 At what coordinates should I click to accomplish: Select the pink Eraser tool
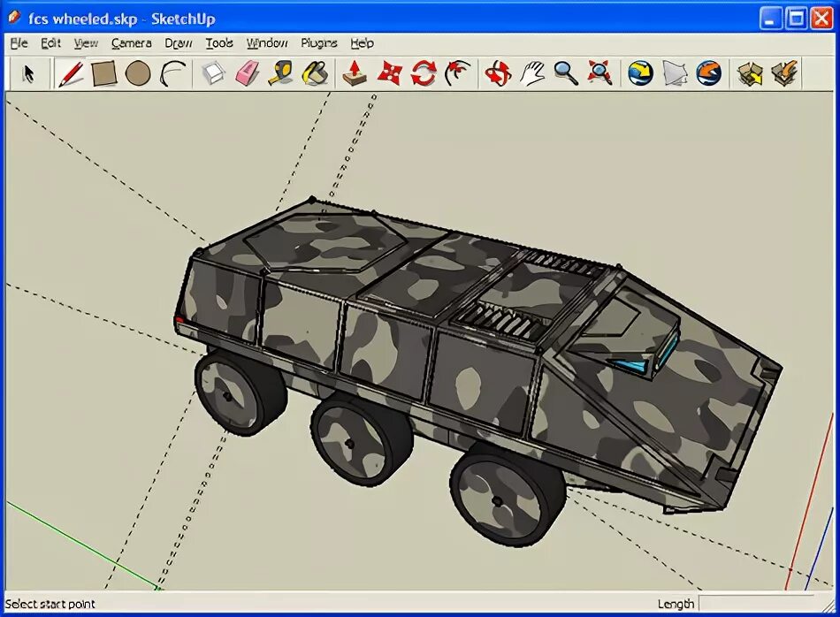[x=248, y=73]
